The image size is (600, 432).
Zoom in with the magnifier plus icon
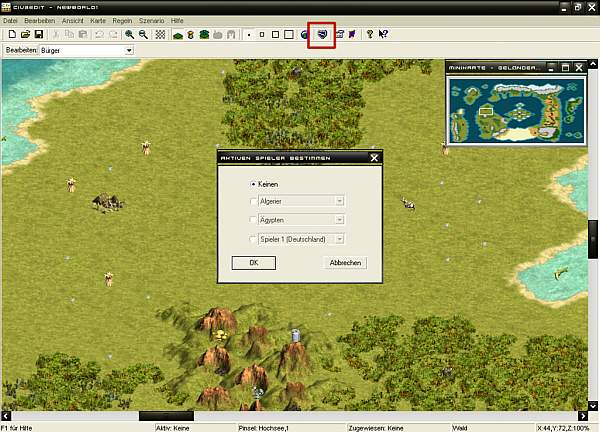pyautogui.click(x=130, y=34)
